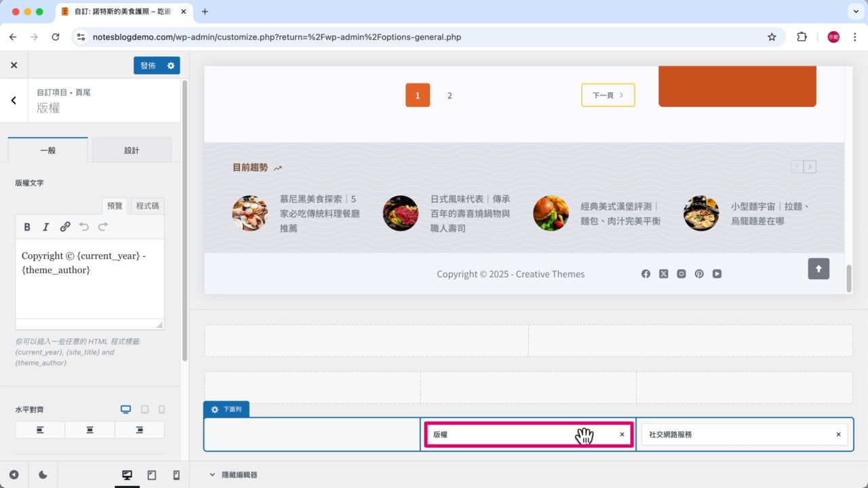The image size is (868, 488).
Task: Open settings for the 下面列 footer row
Action: coord(214,409)
